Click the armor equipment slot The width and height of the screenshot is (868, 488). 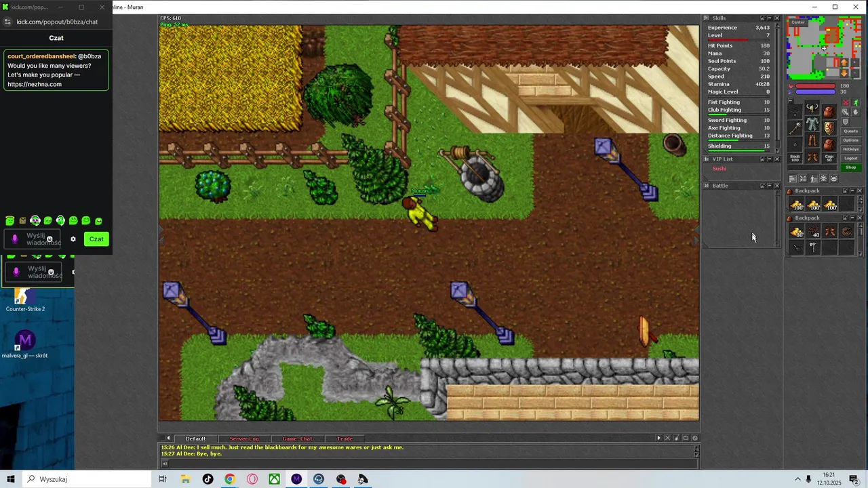point(812,123)
